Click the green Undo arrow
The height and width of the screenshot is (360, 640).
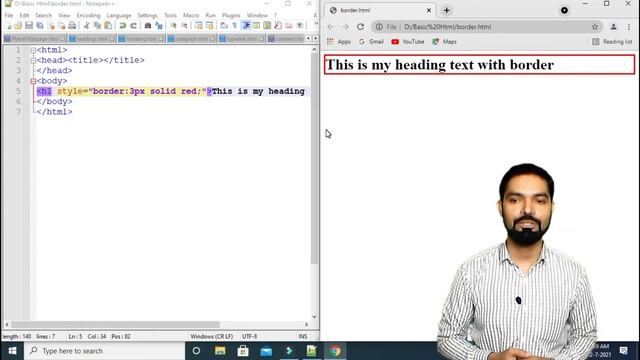122,26
